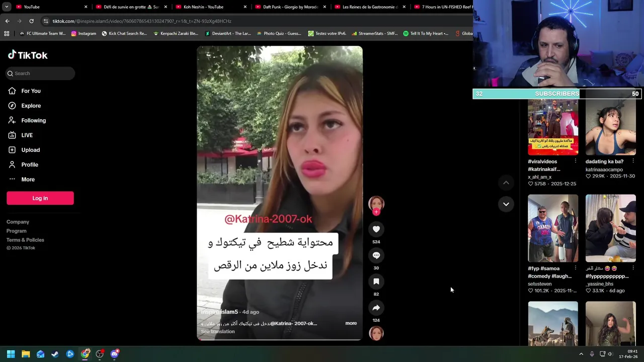Open the #fyp #samoa comedy video thumbnail
644x362 pixels.
pos(553,228)
